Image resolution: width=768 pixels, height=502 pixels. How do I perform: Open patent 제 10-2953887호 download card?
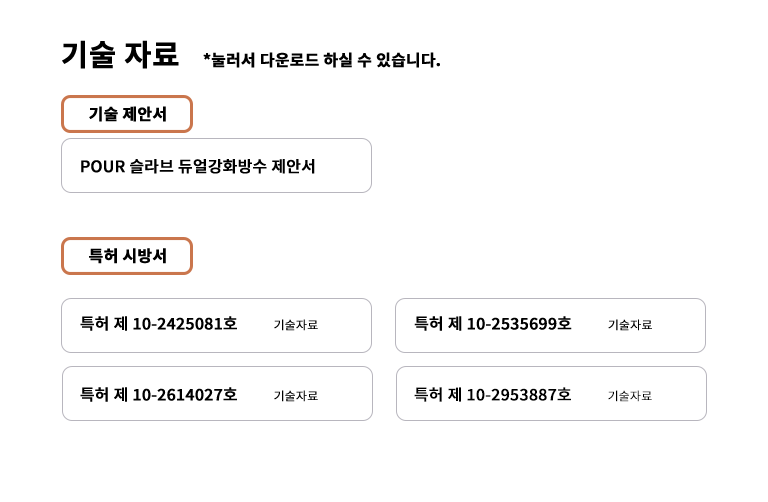[552, 393]
